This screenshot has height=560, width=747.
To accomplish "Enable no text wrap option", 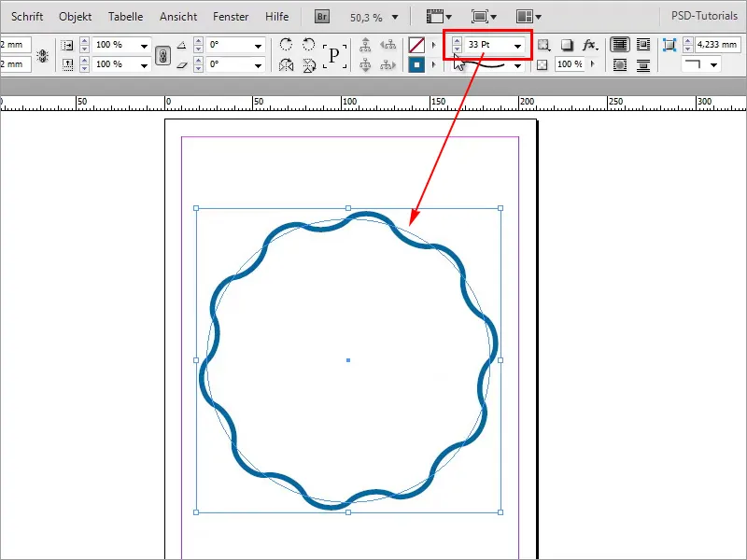I will [x=618, y=43].
